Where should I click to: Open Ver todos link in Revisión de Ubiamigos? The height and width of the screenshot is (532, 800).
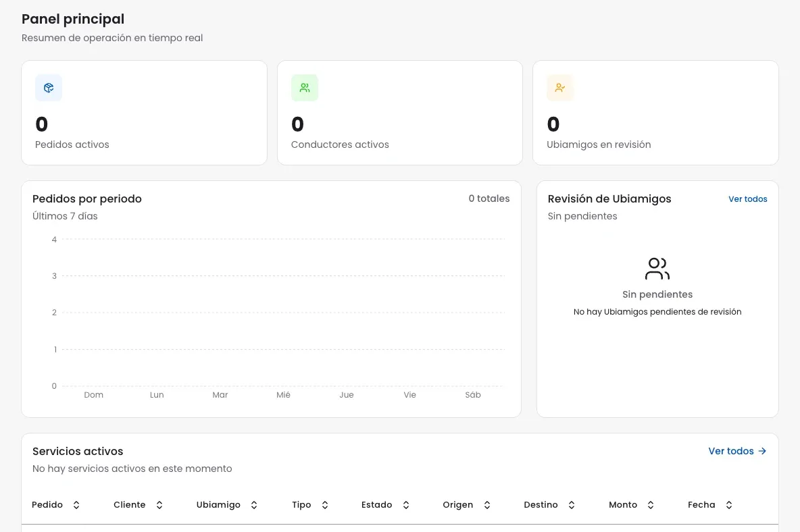click(747, 199)
